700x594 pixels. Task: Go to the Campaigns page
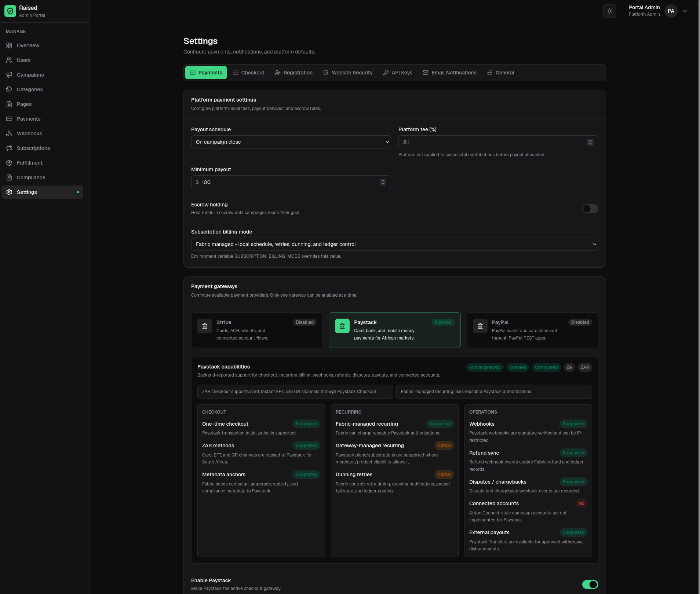coord(42,75)
